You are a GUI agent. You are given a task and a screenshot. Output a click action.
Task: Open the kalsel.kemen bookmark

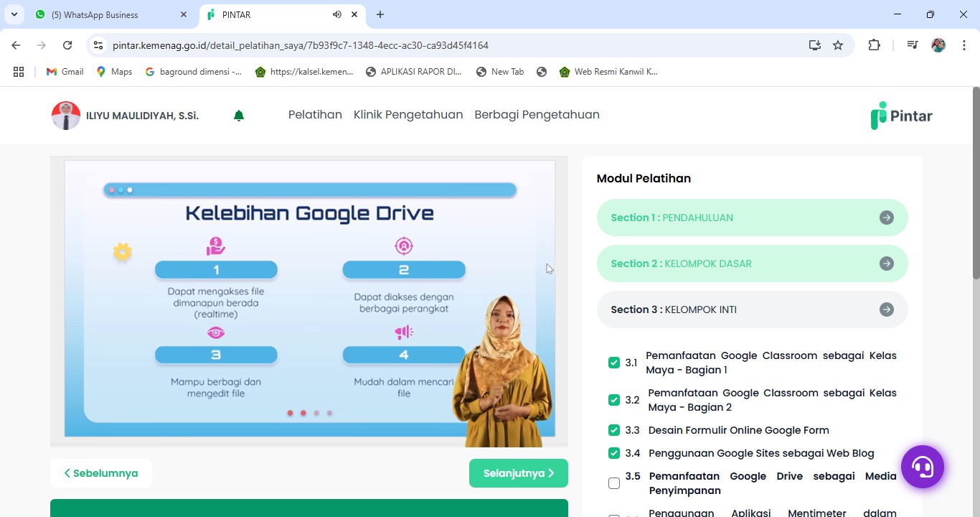tap(304, 72)
